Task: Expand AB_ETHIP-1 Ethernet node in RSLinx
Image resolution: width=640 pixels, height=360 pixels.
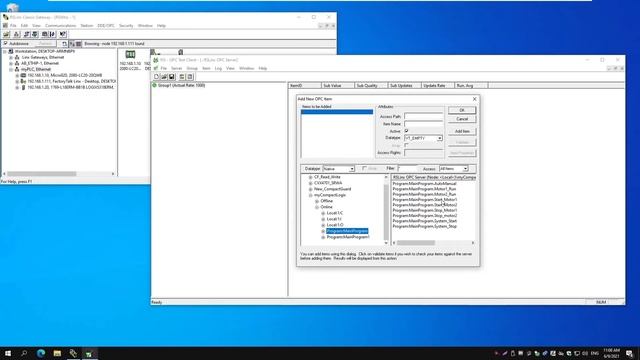Action: click(11, 63)
